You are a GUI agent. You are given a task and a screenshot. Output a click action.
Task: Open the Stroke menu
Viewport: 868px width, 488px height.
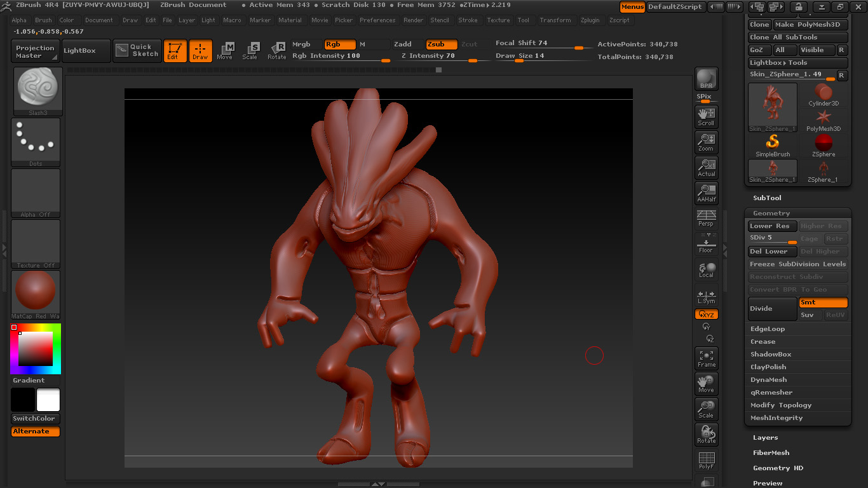coord(468,20)
